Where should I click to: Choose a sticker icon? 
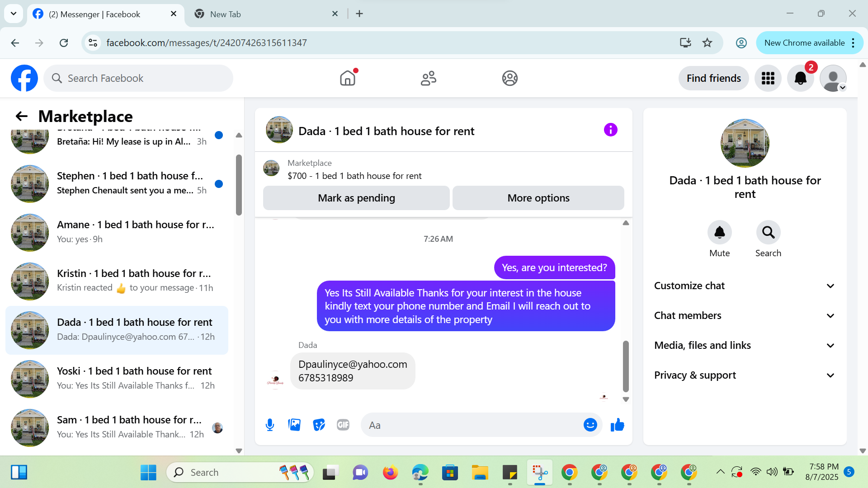point(319,425)
